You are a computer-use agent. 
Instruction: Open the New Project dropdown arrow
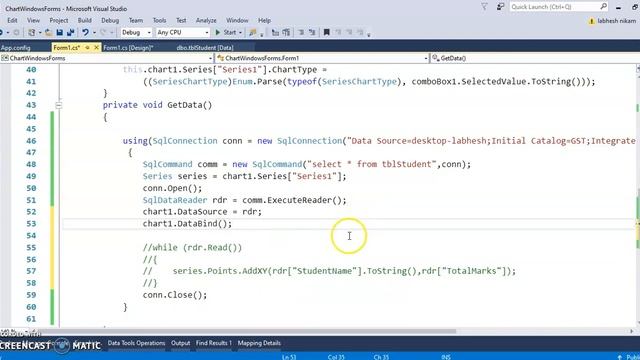40,32
